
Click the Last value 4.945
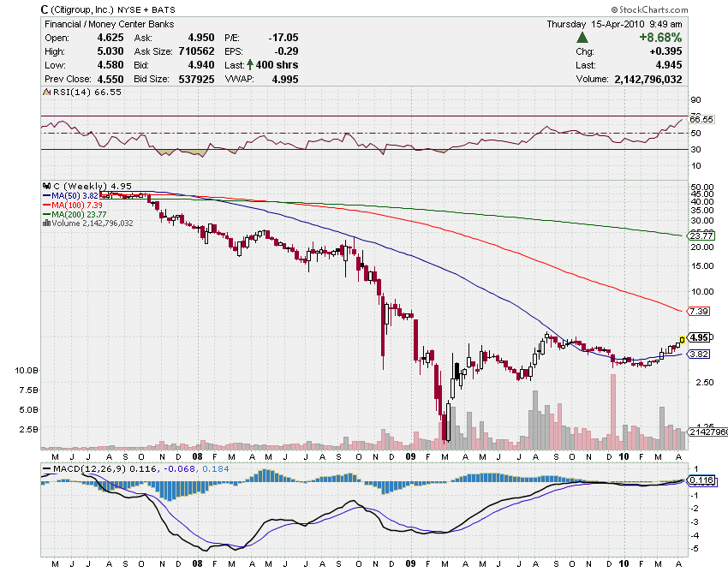pos(669,65)
